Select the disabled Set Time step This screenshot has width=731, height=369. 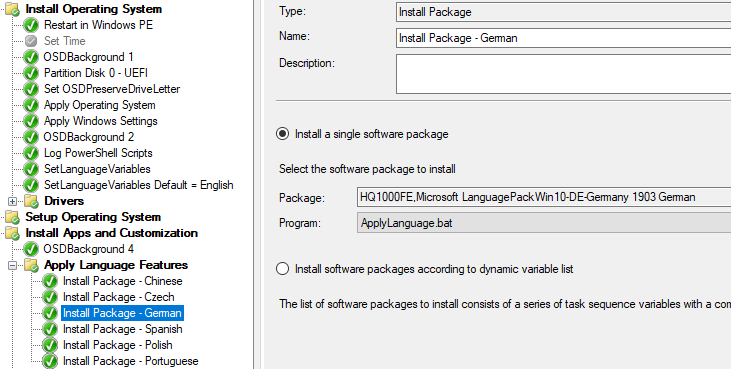tap(65, 41)
